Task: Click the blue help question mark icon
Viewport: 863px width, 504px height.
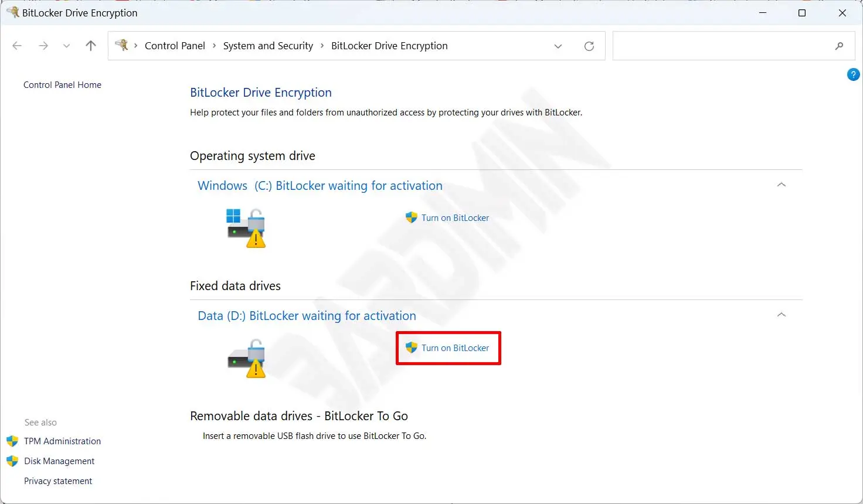Action: [853, 74]
